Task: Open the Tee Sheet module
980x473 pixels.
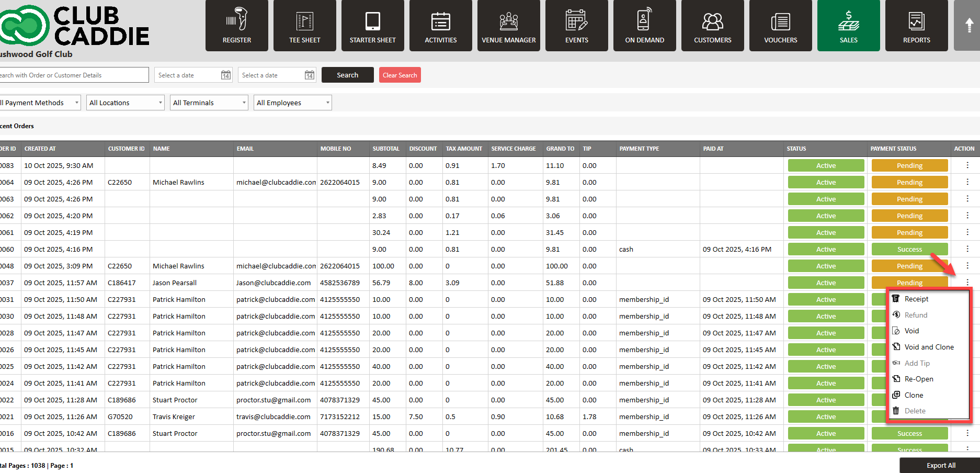Action: [304, 26]
